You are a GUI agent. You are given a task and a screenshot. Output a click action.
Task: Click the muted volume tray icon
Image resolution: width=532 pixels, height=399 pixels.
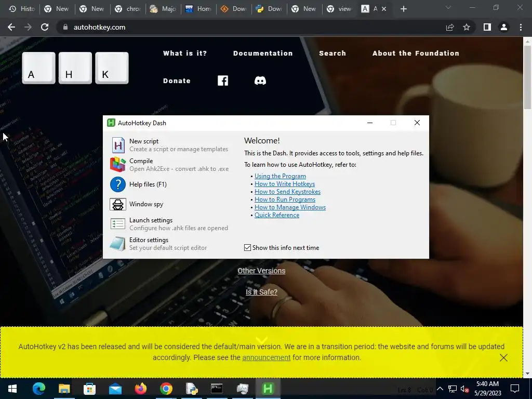point(464,389)
